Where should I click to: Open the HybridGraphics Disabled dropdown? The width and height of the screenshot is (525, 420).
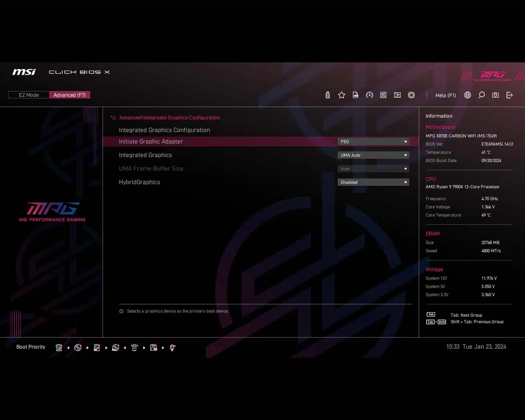click(373, 182)
